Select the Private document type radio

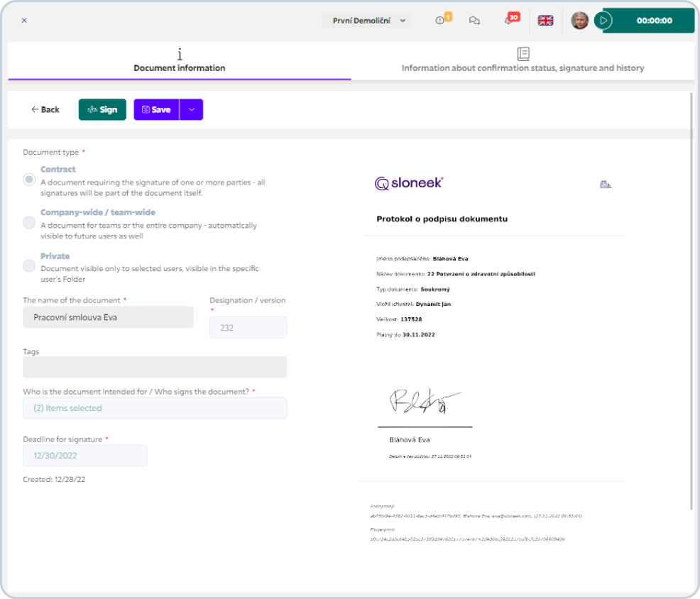29,266
